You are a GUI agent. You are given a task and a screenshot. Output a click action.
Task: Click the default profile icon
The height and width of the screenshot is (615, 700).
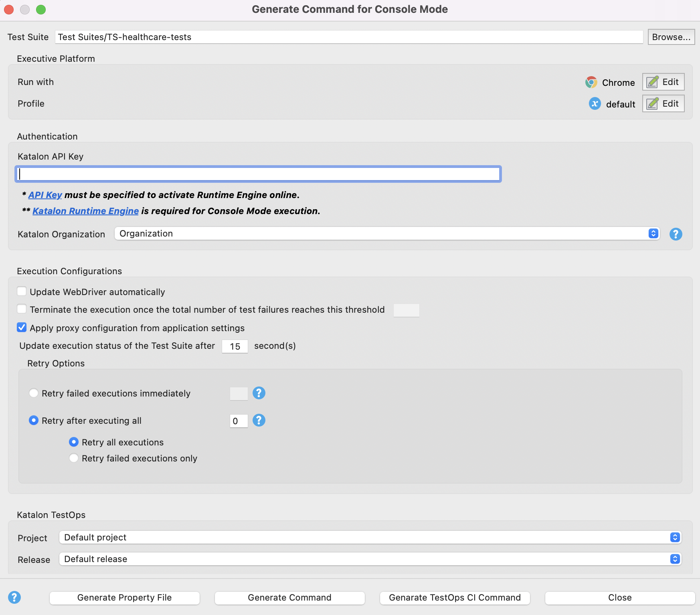tap(595, 104)
